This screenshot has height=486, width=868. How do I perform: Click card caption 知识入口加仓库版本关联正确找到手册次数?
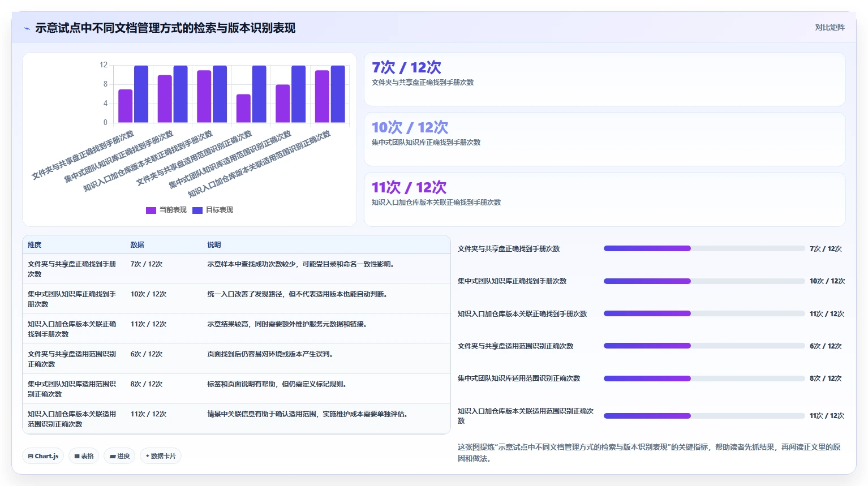pyautogui.click(x=436, y=203)
